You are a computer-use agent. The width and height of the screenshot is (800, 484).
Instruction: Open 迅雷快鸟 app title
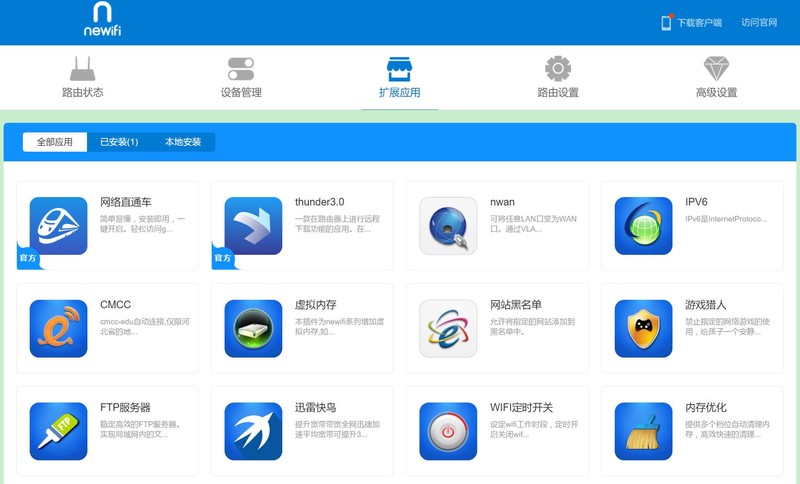click(315, 407)
